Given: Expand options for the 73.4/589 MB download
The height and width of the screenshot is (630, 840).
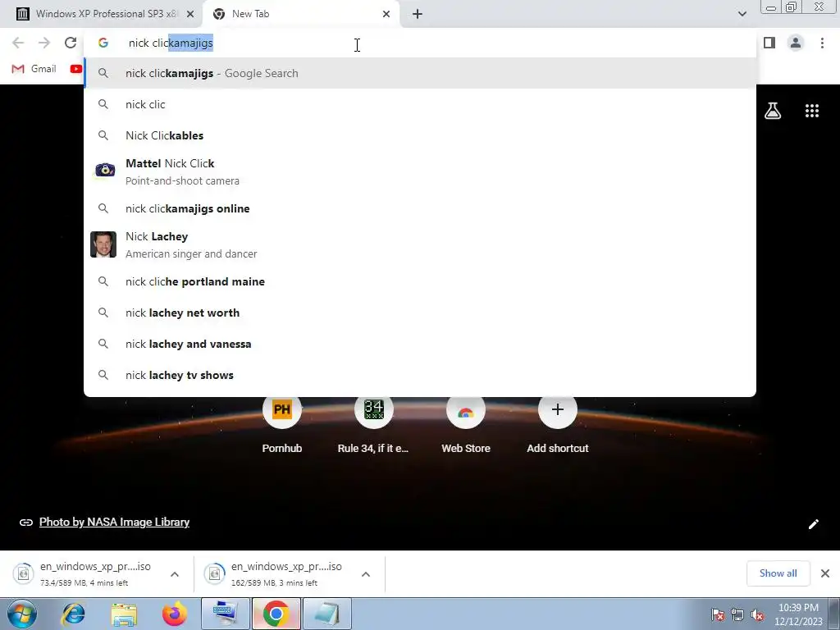Looking at the screenshot, I should tap(175, 574).
